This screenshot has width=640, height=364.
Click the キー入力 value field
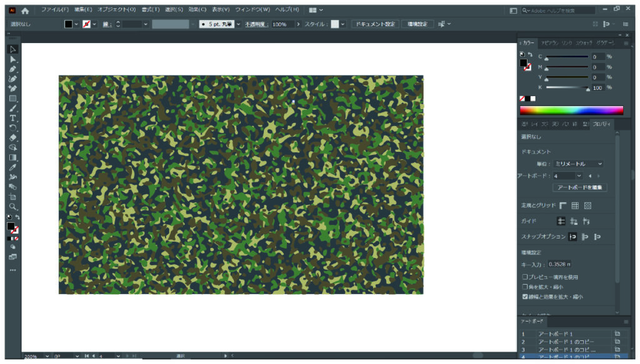(559, 265)
